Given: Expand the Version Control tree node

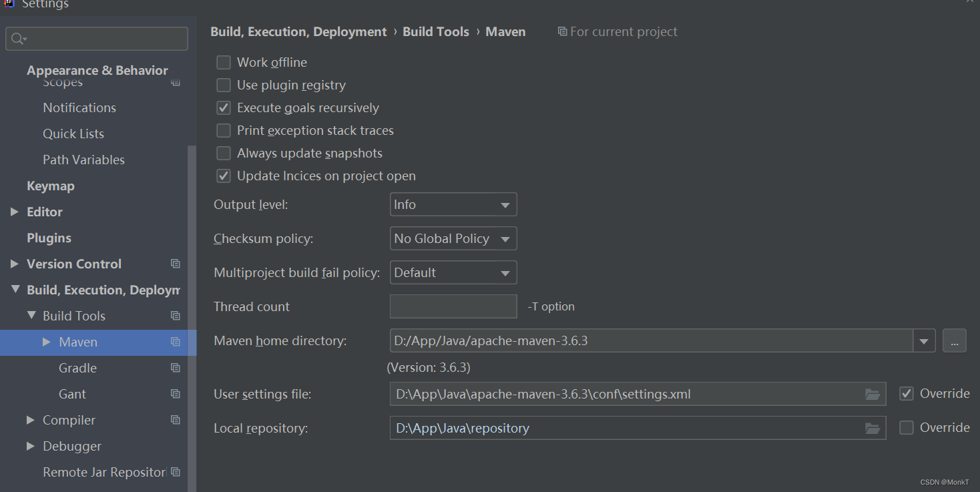Looking at the screenshot, I should pyautogui.click(x=14, y=264).
